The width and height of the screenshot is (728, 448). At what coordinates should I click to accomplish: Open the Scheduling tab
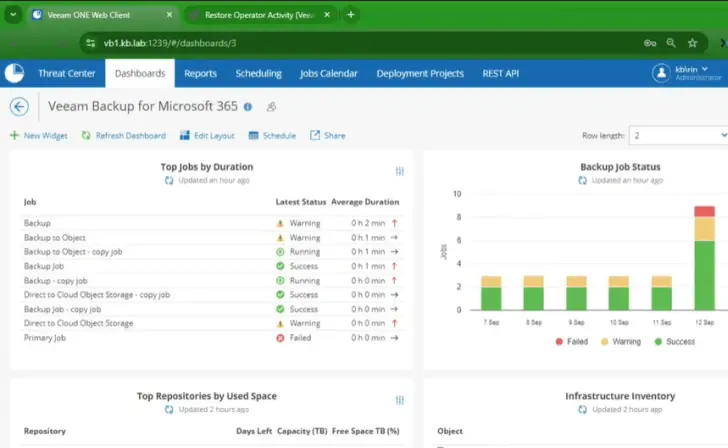[258, 73]
